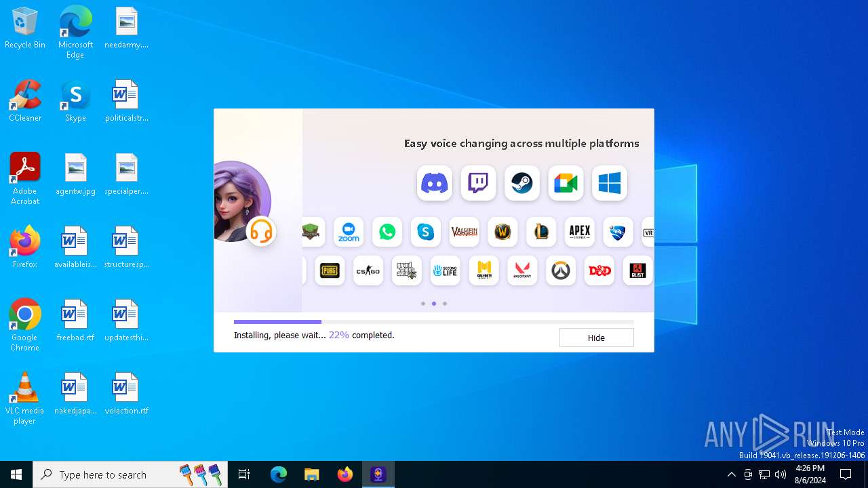Click the Valheim game icon
The width and height of the screenshot is (868, 488).
pos(465,232)
